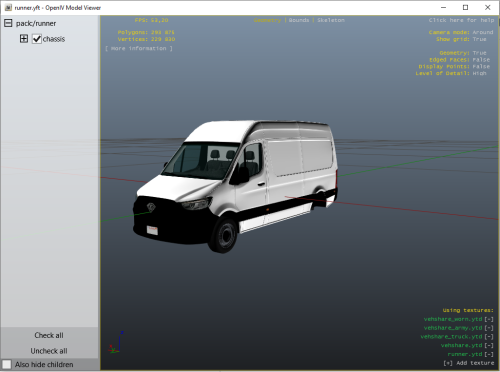Click the vehshare_truck.ytd texture name
This screenshot has height=372, width=500.
coord(451,337)
